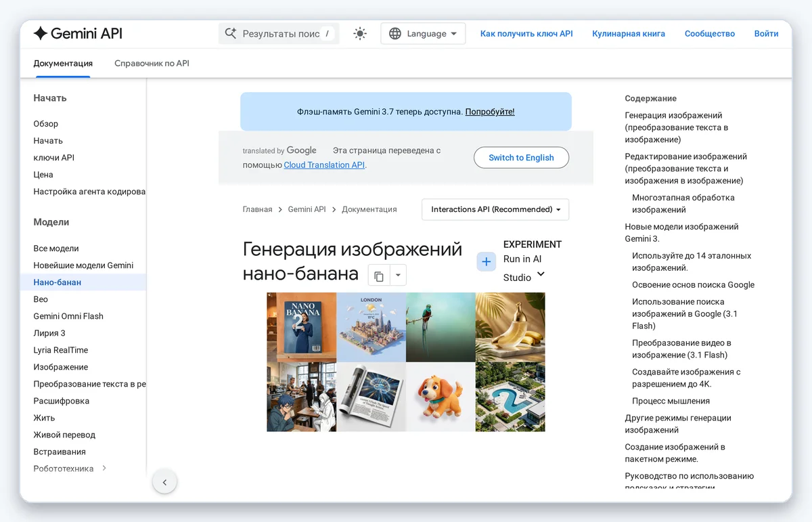812x522 pixels.
Task: Jump to 'Другие режимы генерации изображений'
Action: (678, 424)
